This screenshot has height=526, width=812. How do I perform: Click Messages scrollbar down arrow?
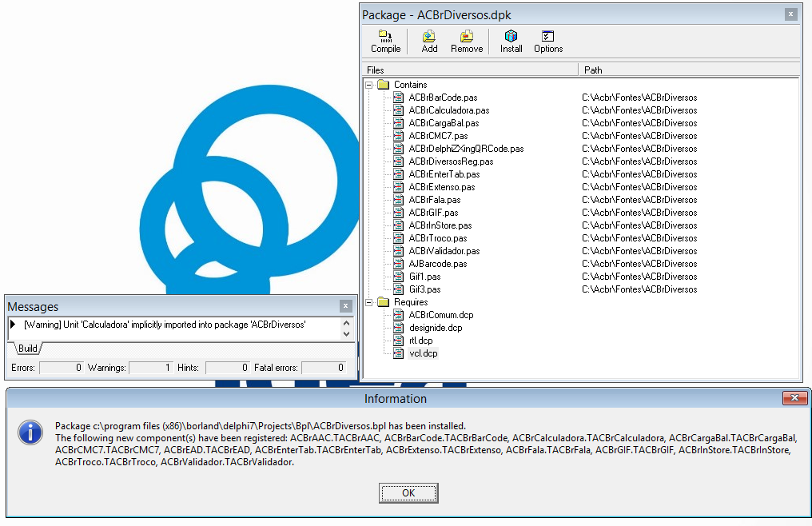pos(346,334)
